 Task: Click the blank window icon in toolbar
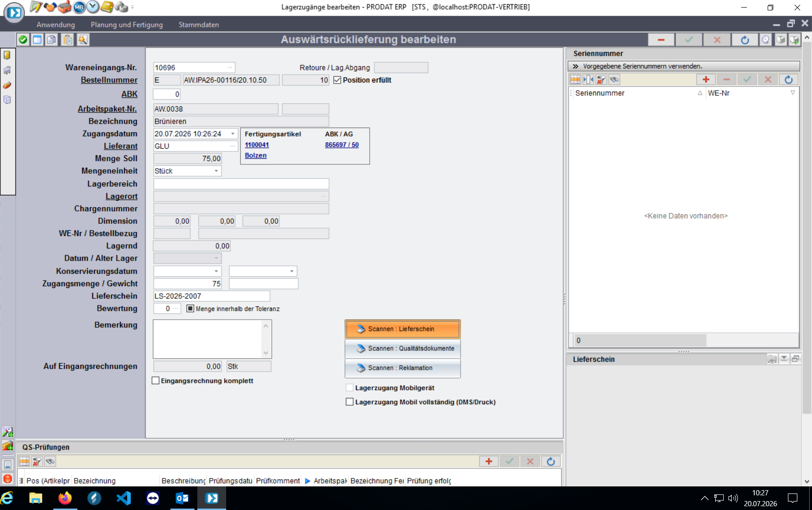coord(37,40)
